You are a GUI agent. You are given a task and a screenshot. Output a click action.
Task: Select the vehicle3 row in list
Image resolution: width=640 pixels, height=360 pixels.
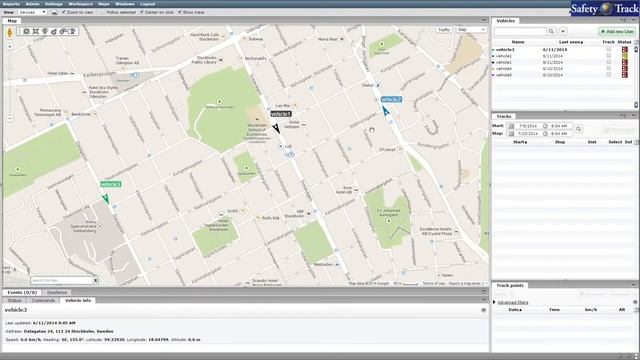click(563, 49)
